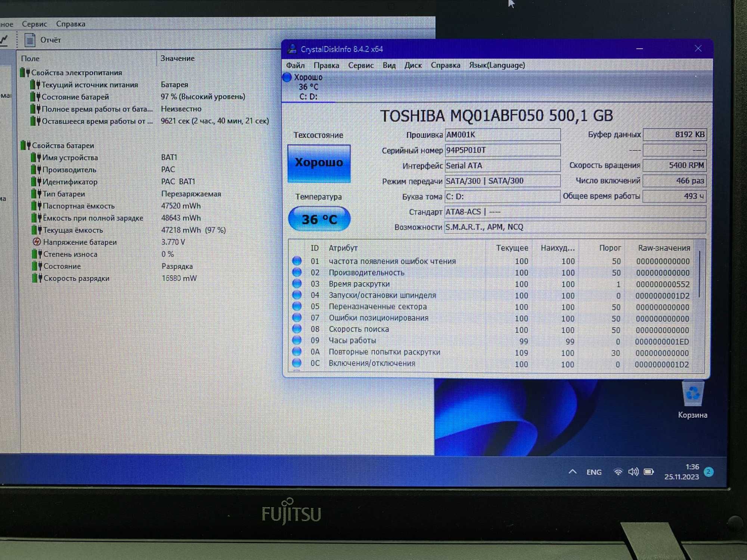Image resolution: width=747 pixels, height=560 pixels.
Task: Click the Возможности field S.M.A.R.T., APM, NCQ
Action: tap(575, 227)
